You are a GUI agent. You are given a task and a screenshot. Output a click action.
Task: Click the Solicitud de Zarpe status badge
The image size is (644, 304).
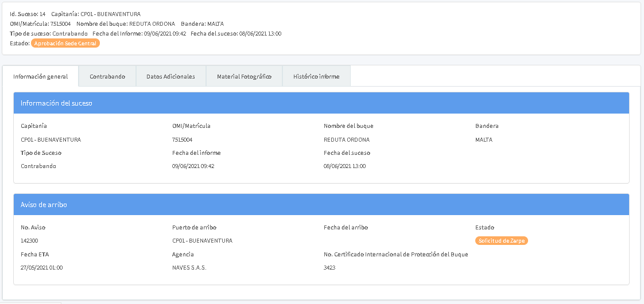pos(501,241)
